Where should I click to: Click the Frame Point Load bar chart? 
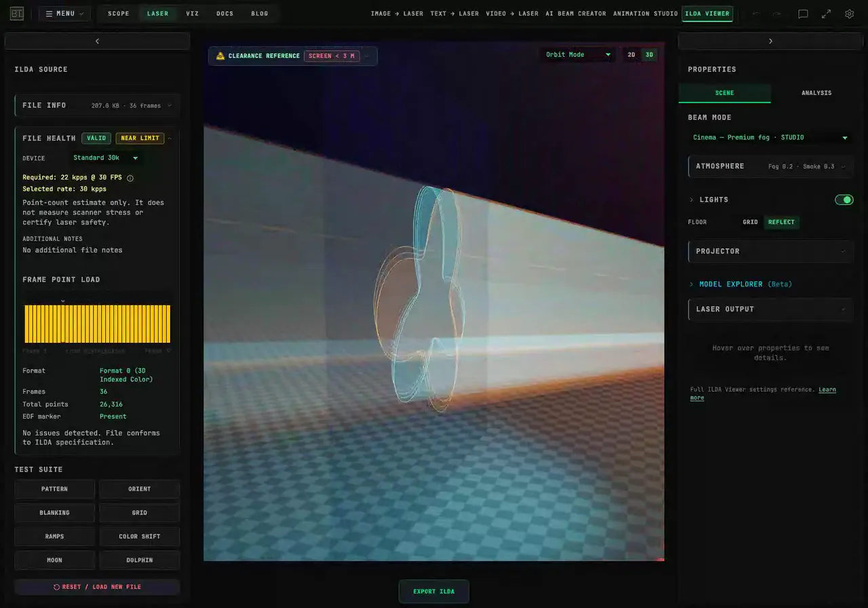pyautogui.click(x=98, y=324)
